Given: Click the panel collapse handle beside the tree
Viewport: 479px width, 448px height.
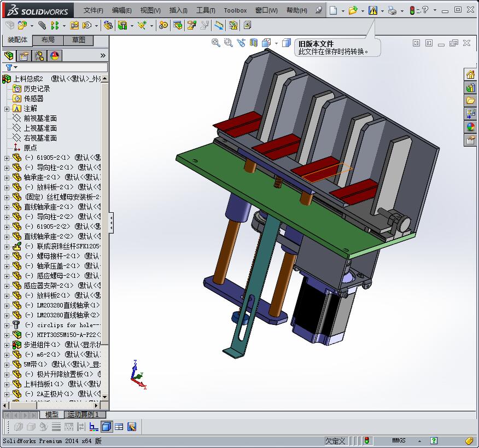Looking at the screenshot, I should [x=111, y=223].
